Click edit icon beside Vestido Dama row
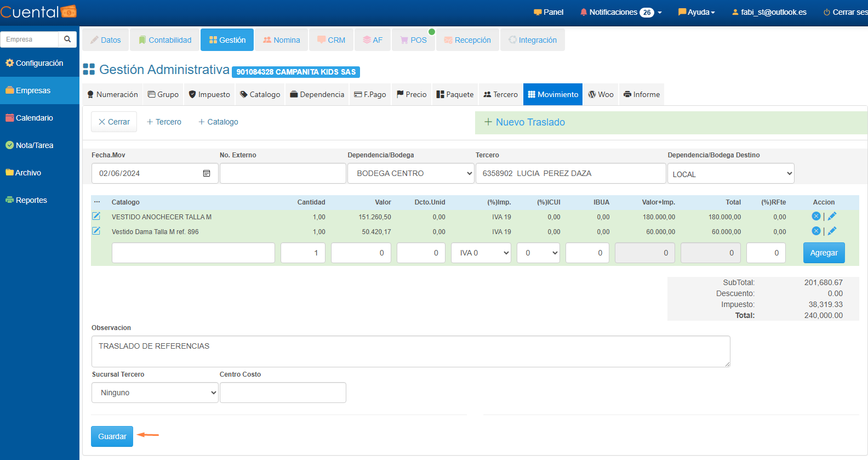Image resolution: width=868 pixels, height=460 pixels. click(96, 231)
